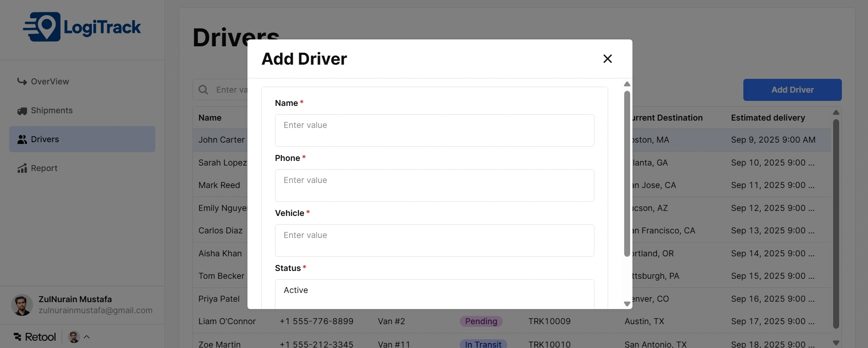Click the Van #2 vehicle cell

(391, 321)
